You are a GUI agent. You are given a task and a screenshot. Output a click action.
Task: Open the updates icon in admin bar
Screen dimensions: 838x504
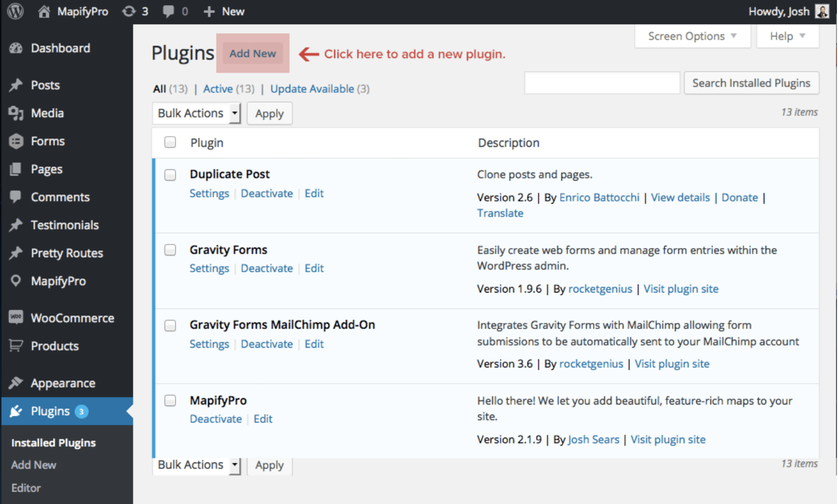[x=129, y=11]
